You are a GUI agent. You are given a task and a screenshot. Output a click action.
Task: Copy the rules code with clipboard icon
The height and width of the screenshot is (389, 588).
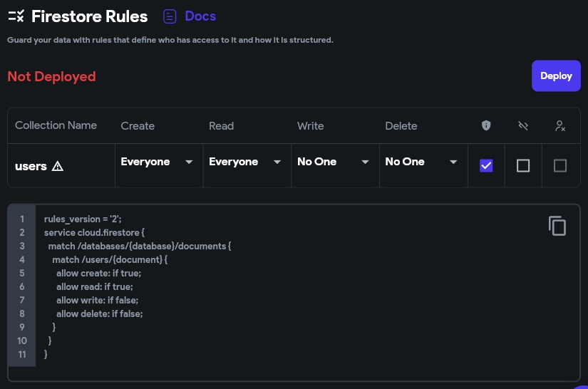557,226
